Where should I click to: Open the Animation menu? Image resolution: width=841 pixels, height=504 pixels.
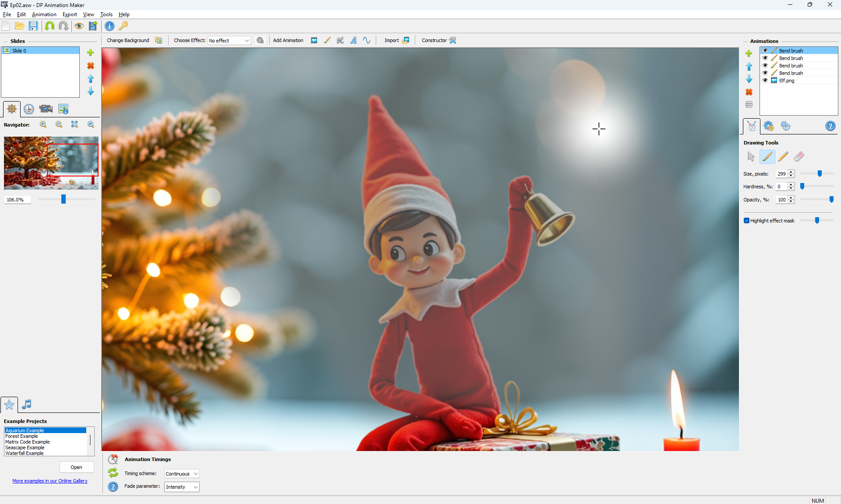click(44, 14)
